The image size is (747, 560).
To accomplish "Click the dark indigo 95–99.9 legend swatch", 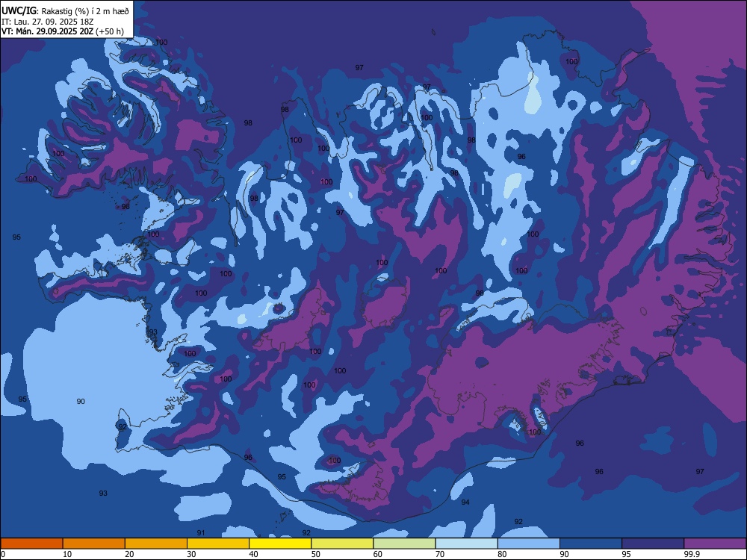I will pos(653,544).
